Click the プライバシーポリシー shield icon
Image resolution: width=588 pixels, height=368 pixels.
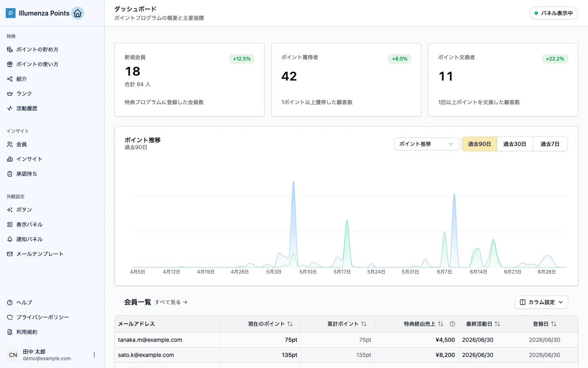pyautogui.click(x=10, y=317)
